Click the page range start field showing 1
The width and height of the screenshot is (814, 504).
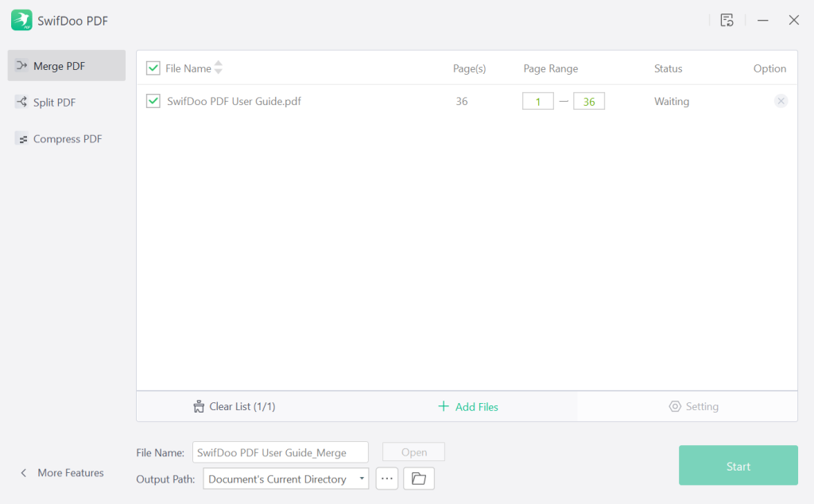pyautogui.click(x=538, y=101)
